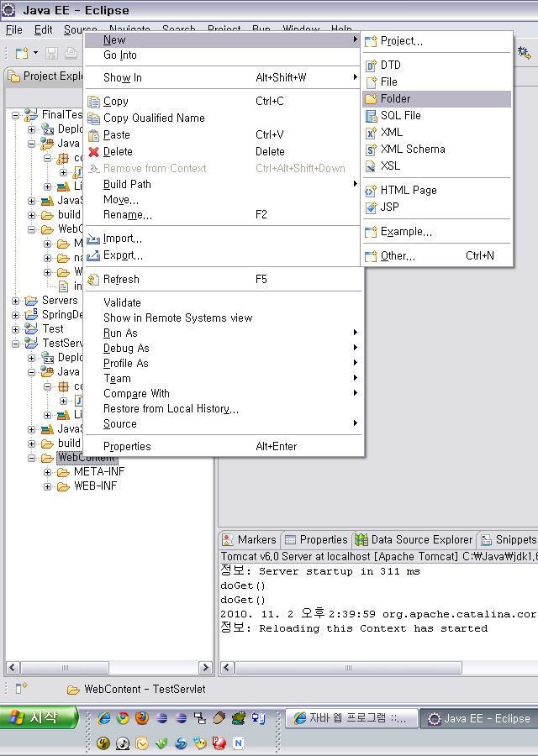The height and width of the screenshot is (756, 538).
Task: Click the status bar icon left of WebContent
Action: (x=20, y=688)
